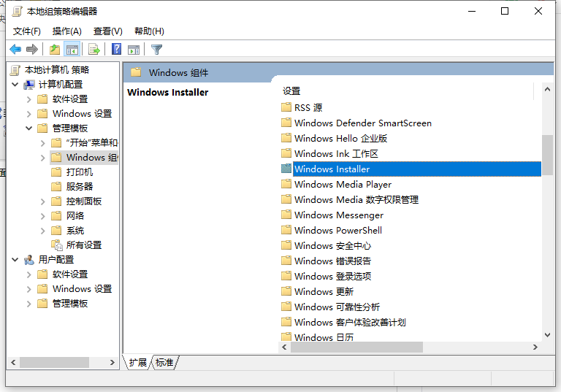Viewport: 561px width, 392px height.
Task: Collapse the 用户配置 tree node
Action: 15,260
